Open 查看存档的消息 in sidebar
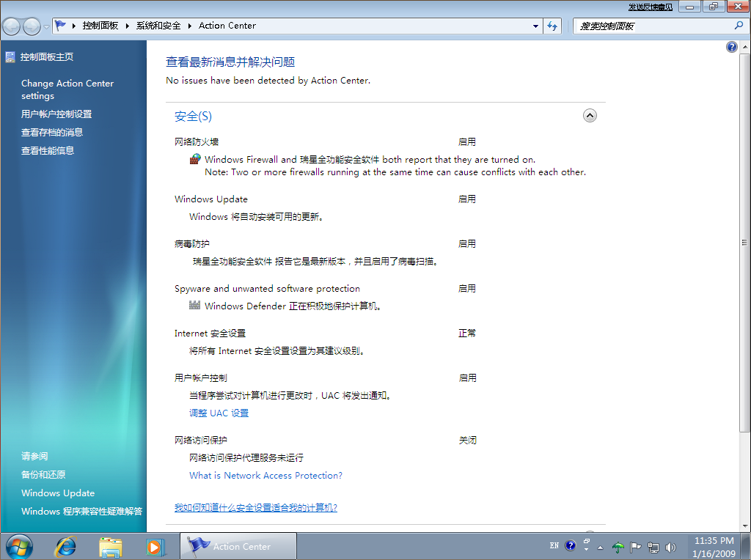Viewport: 751px width, 560px height. (52, 132)
